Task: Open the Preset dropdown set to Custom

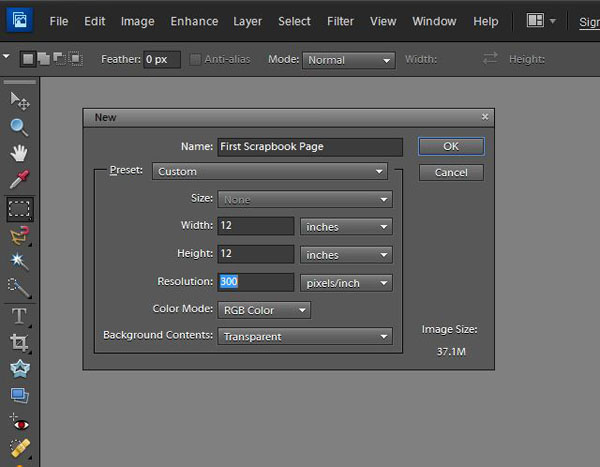Action: [x=270, y=171]
